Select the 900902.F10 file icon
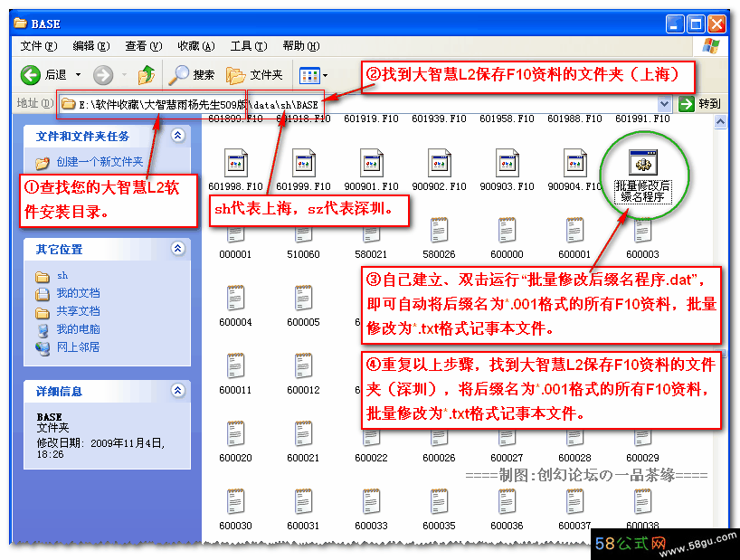740x560 pixels. (440, 163)
